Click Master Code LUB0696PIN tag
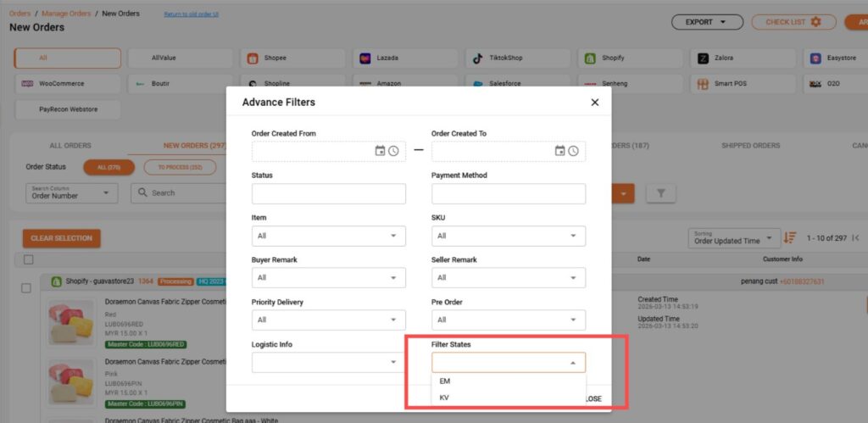 146,404
